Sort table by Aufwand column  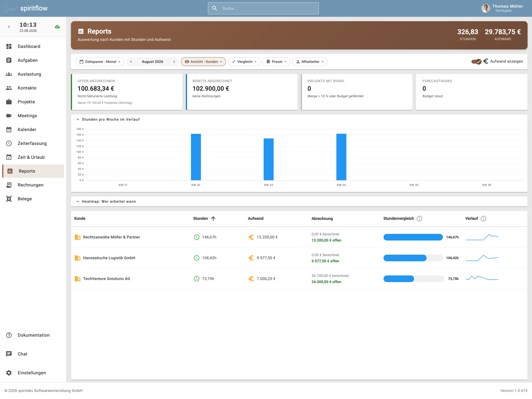(x=256, y=219)
